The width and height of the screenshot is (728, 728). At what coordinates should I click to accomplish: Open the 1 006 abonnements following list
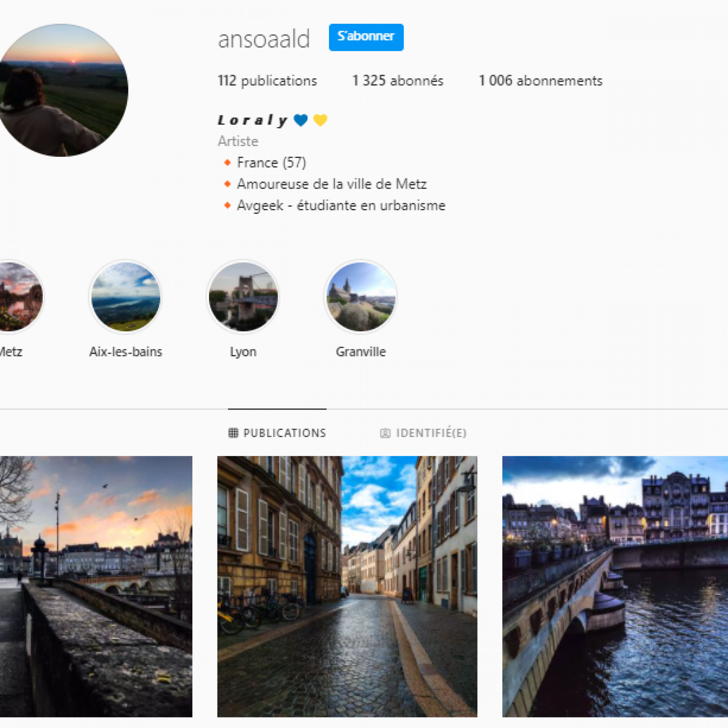(x=540, y=81)
